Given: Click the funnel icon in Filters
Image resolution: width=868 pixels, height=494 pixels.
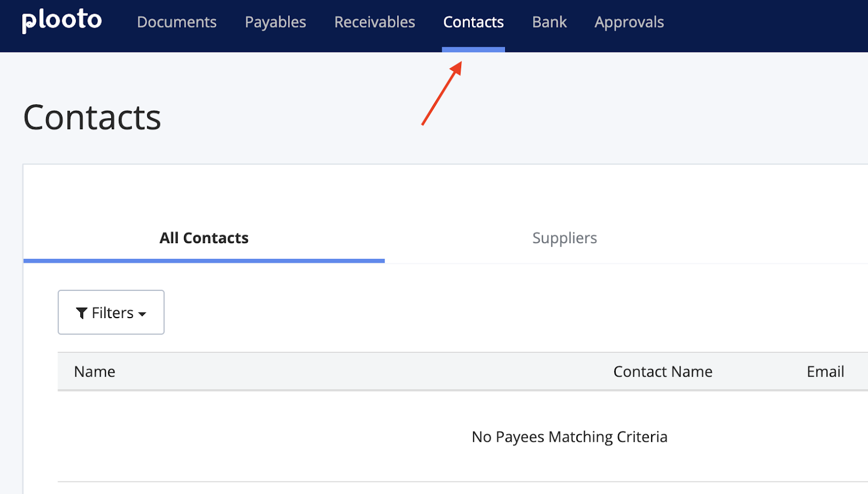Looking at the screenshot, I should click(x=81, y=313).
